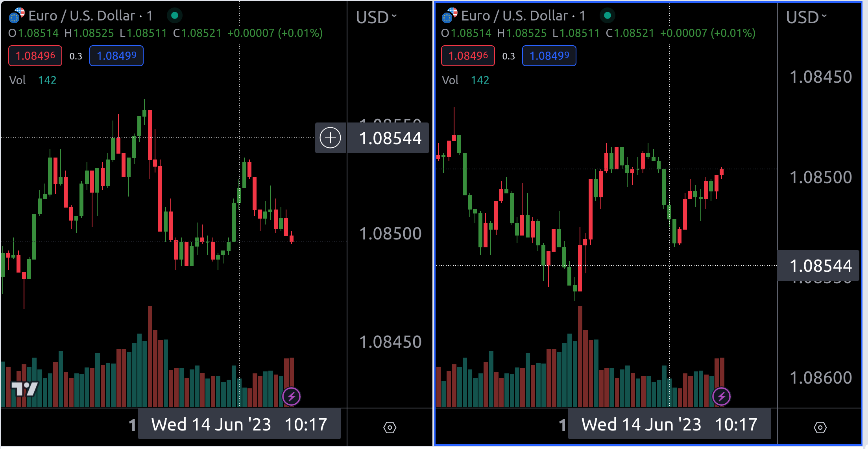868x449 pixels.
Task: Click the 1.08544 crosshair price label in right chart
Action: (x=820, y=266)
